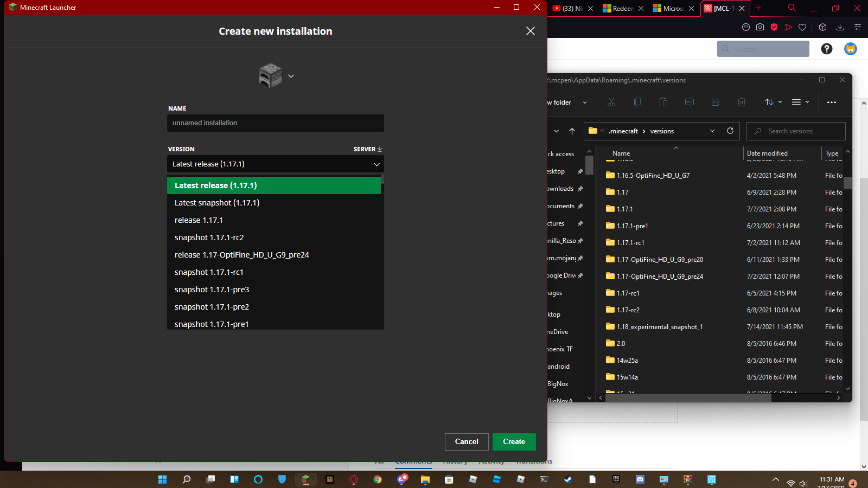Click the browser snapshot camera icon
Viewport: 868px width, 488px height.
[760, 27]
